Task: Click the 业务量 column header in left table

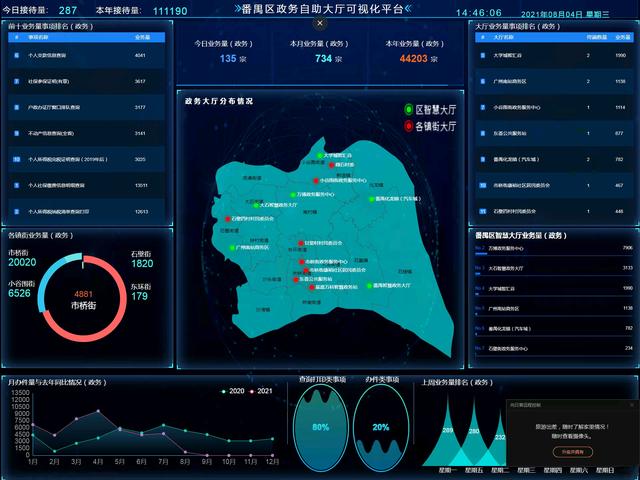Action: click(x=142, y=37)
